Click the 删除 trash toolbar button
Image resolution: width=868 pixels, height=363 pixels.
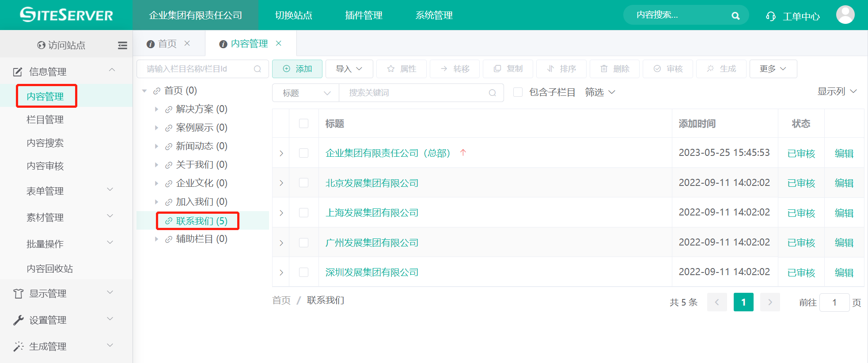[x=614, y=69]
